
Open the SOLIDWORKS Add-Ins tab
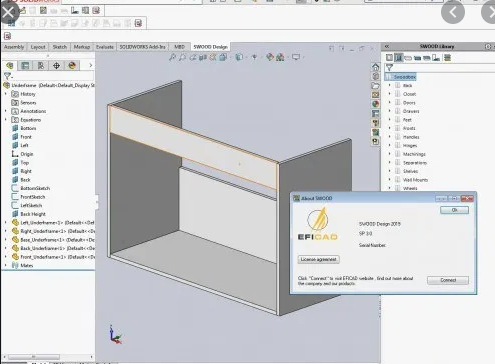(142, 47)
